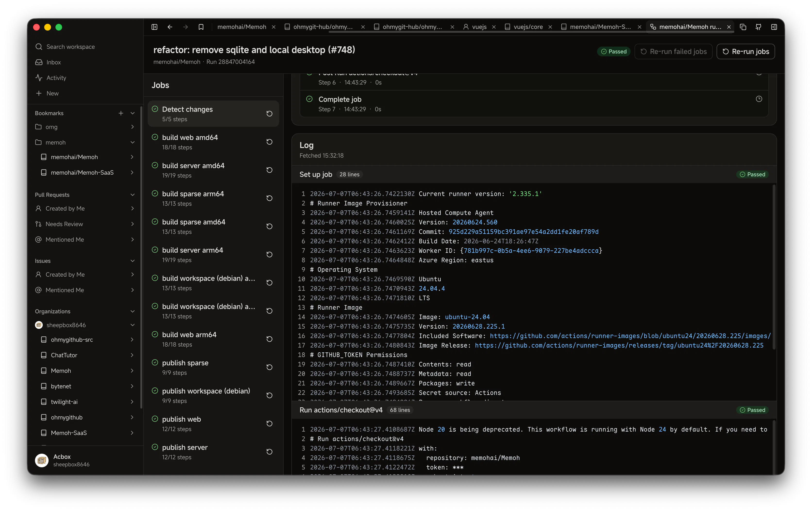This screenshot has width=812, height=511.
Task: Toggle the right panel layout icon
Action: coord(774,27)
